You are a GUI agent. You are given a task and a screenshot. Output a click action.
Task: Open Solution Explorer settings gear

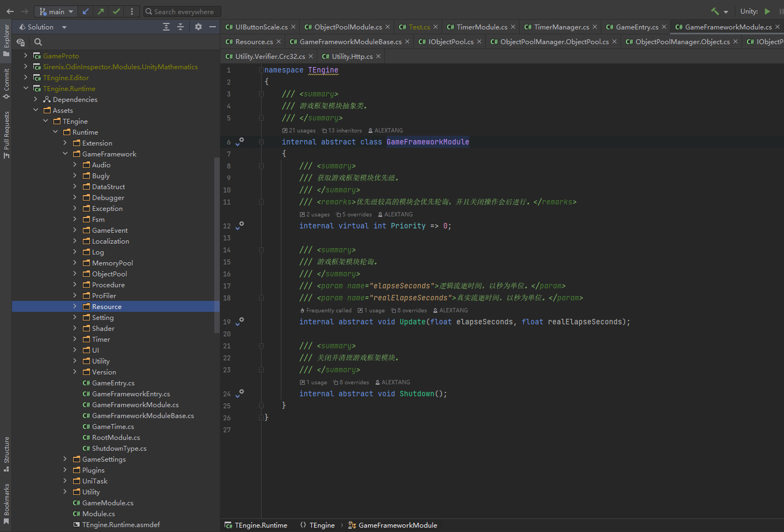(198, 27)
